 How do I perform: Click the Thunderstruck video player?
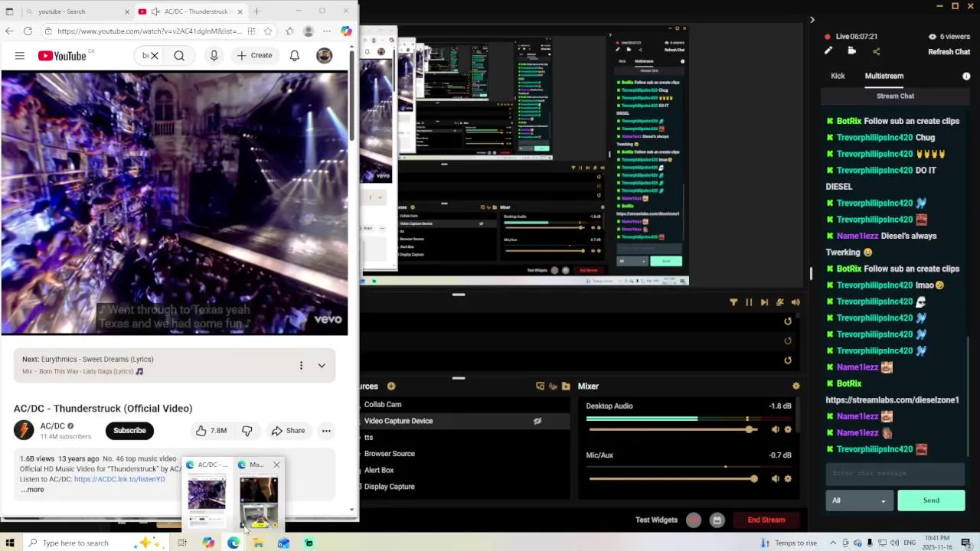(x=175, y=203)
